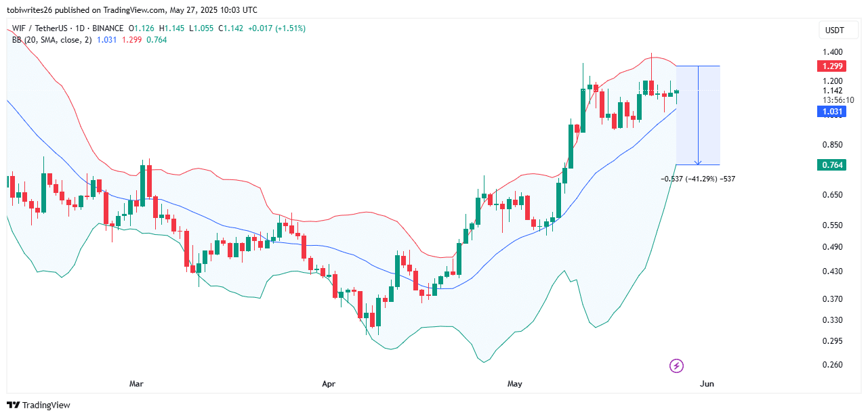
Task: Click the green square left of the first candle
Action: coord(8,181)
